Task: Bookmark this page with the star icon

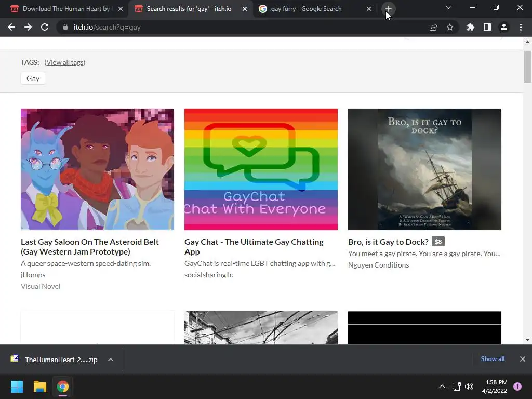Action: tap(450, 27)
